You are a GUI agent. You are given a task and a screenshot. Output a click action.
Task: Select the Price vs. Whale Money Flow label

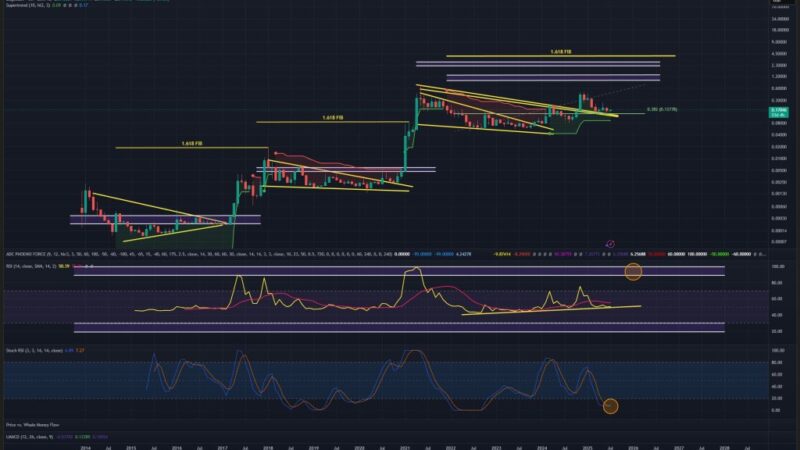[32, 424]
